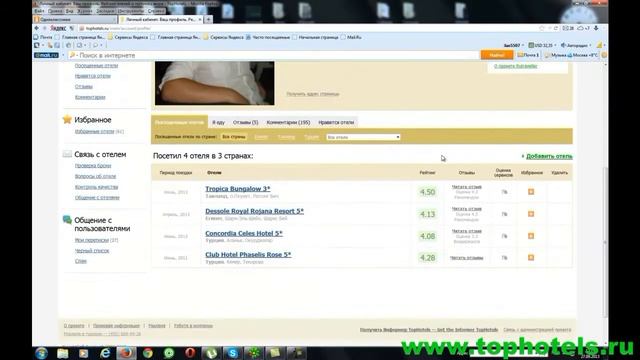Launch Opera from the taskbar
The image size is (640, 360).
(x=190, y=353)
